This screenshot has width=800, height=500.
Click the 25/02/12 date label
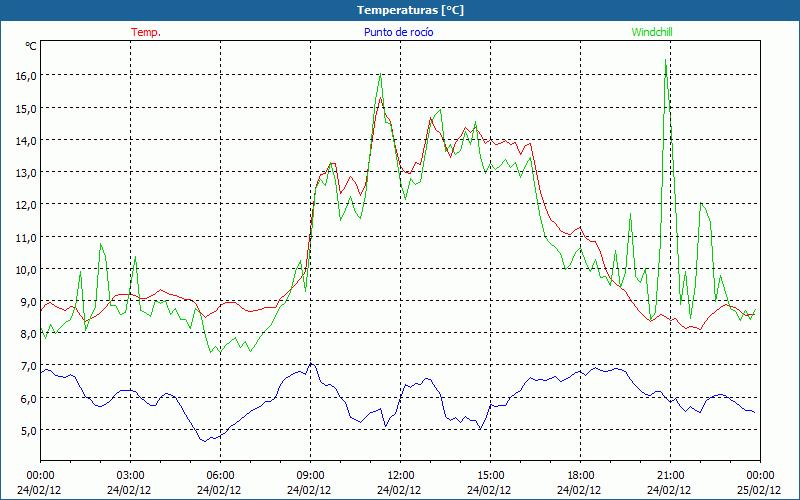759,490
